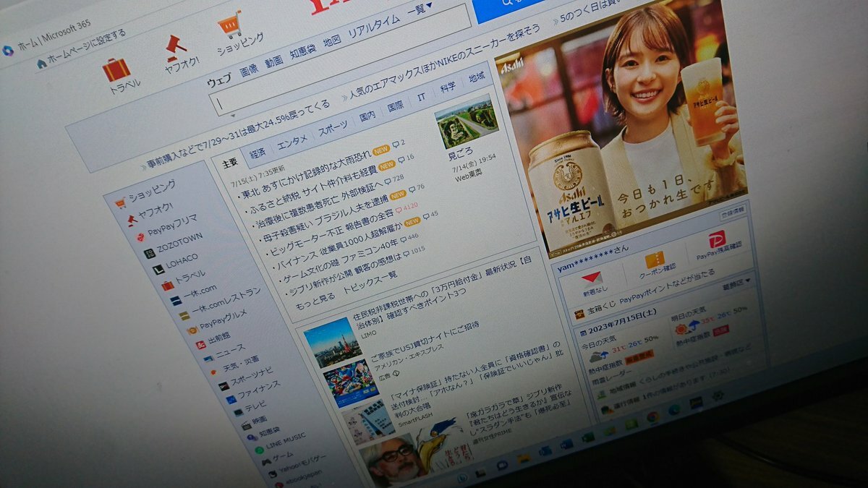Switch to the 国際 news tab
868x488 pixels.
click(395, 106)
